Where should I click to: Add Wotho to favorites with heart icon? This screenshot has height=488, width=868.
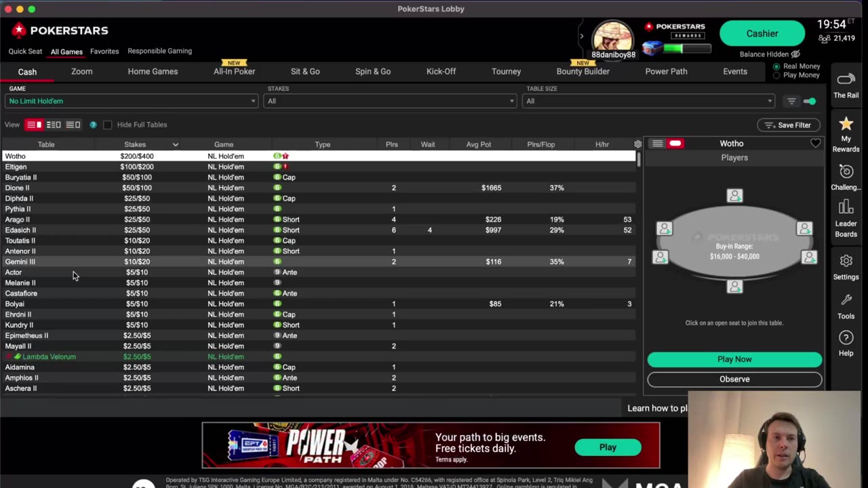click(x=815, y=144)
